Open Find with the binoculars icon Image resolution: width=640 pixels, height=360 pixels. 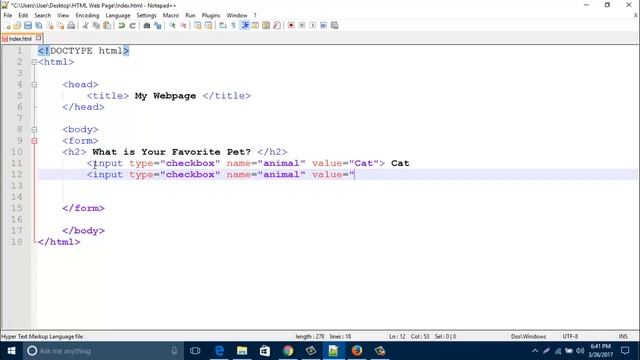(x=147, y=26)
